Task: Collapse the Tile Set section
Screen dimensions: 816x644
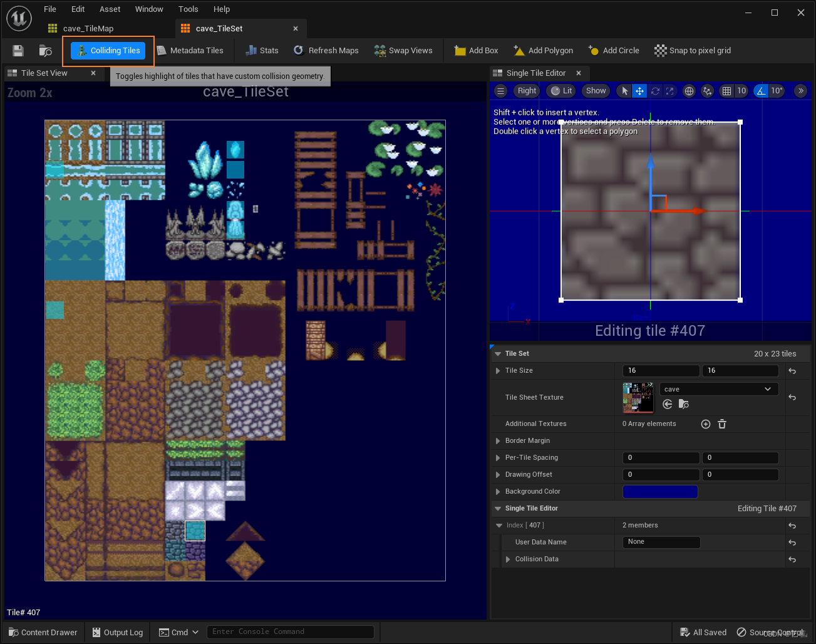Action: click(498, 354)
